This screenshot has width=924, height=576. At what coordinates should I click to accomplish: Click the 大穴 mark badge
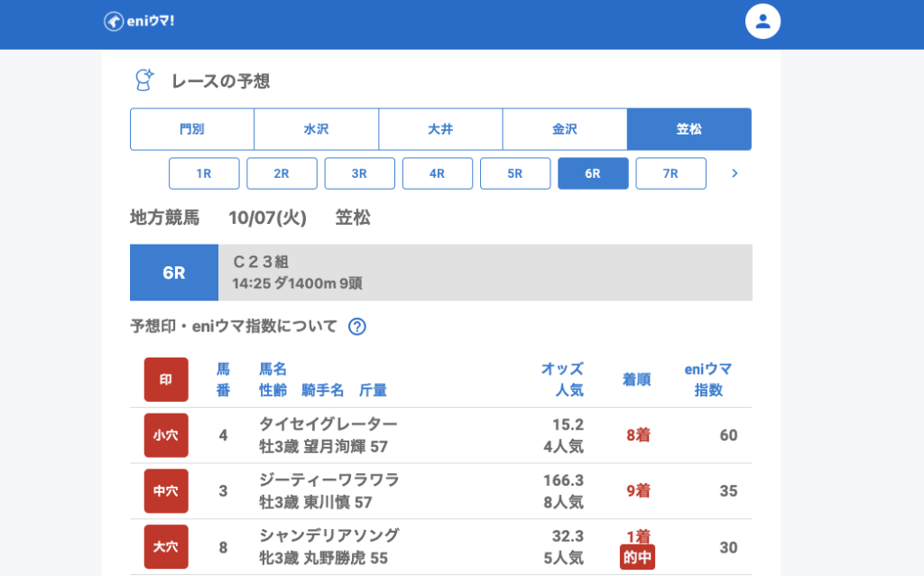[166, 547]
